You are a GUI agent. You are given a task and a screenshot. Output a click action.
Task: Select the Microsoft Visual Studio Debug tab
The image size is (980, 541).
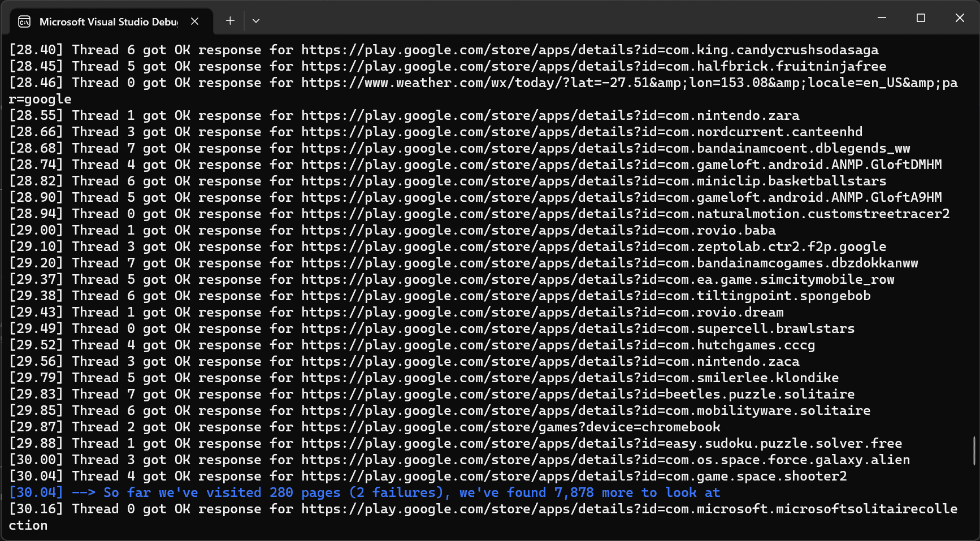coord(111,21)
